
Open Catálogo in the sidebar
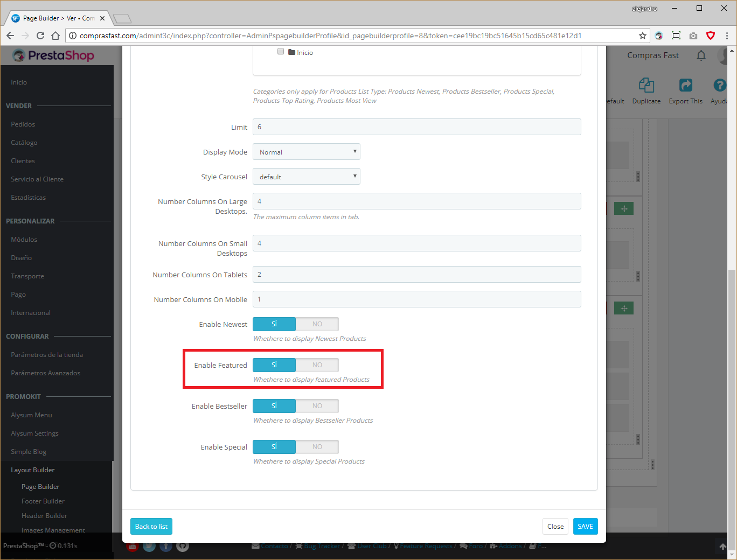point(24,143)
